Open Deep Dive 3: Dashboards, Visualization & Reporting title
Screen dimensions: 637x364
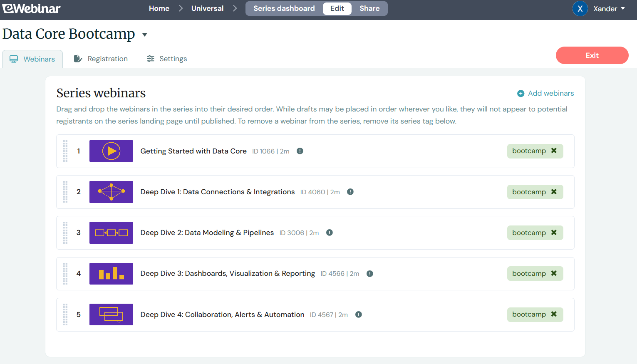pyautogui.click(x=228, y=273)
